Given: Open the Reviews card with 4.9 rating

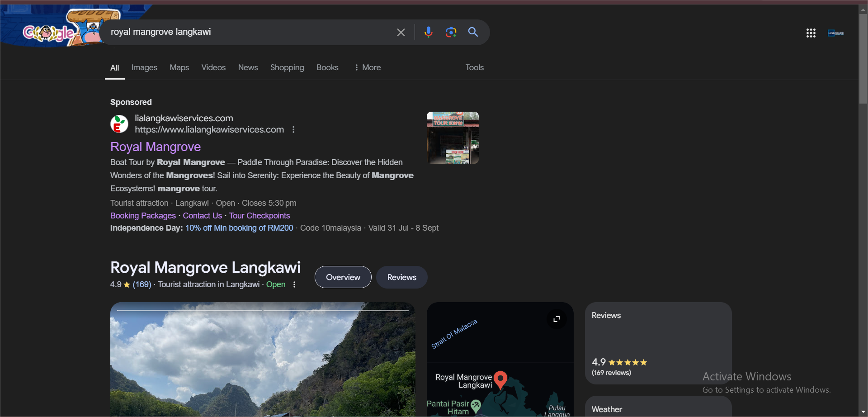Looking at the screenshot, I should (x=658, y=343).
